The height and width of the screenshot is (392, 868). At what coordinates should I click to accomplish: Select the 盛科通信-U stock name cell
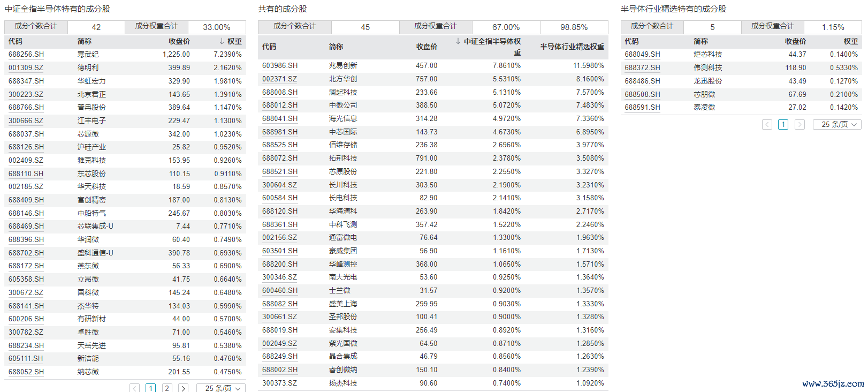(x=95, y=253)
